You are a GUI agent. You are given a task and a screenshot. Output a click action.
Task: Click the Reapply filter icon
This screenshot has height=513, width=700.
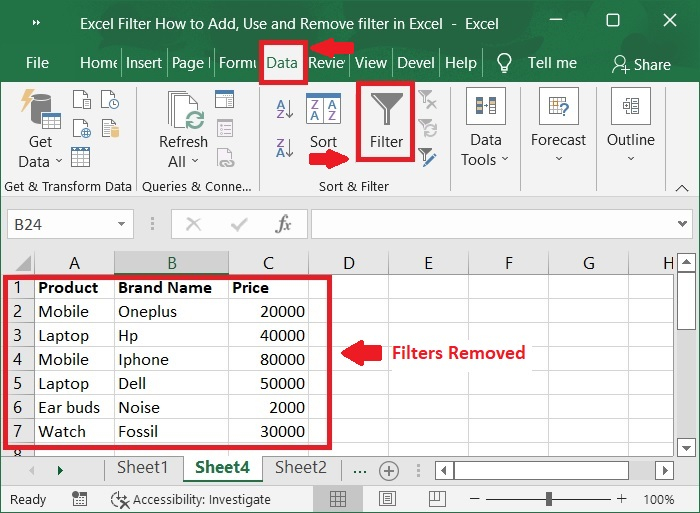tap(428, 128)
